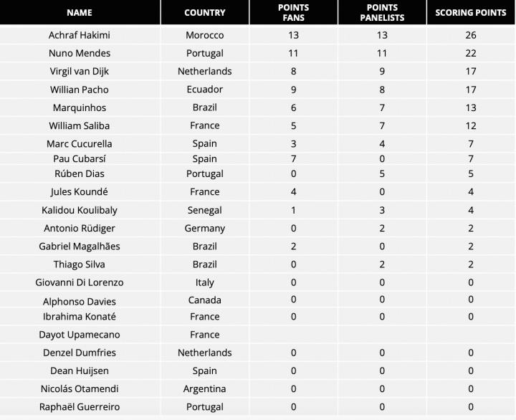Select the POINTS PANELISTS column header
516x420 pixels.
[x=382, y=12]
